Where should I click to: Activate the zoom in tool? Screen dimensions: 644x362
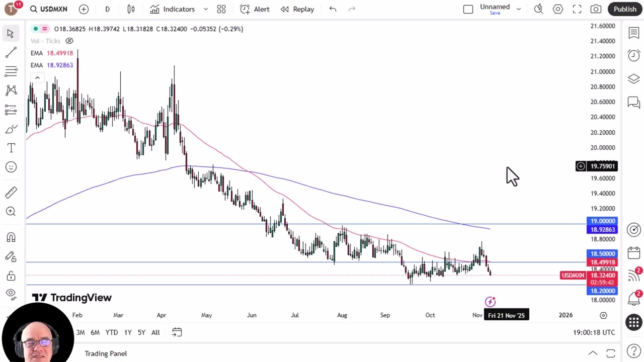11,211
